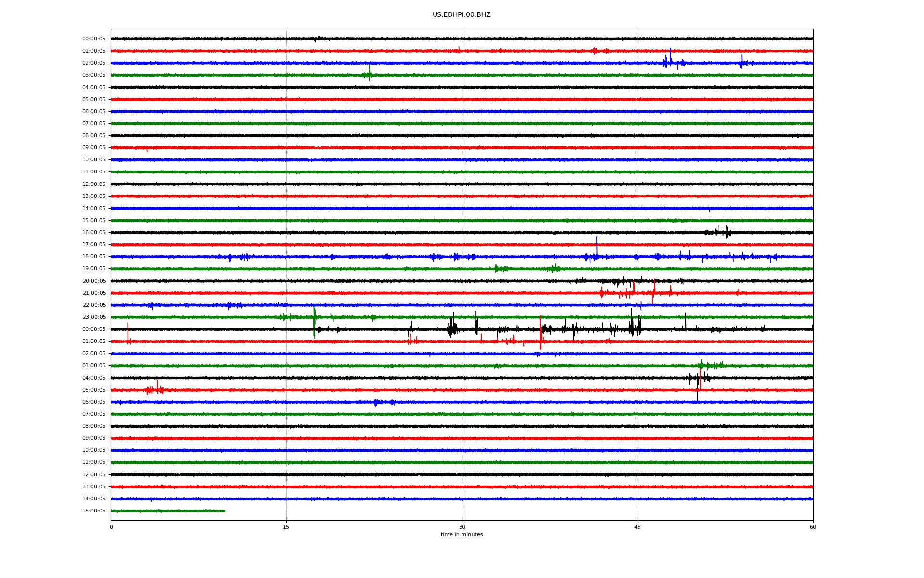924x578 pixels.
Task: Click the red burst on second 05:00:05 trace
Action: pyautogui.click(x=155, y=389)
